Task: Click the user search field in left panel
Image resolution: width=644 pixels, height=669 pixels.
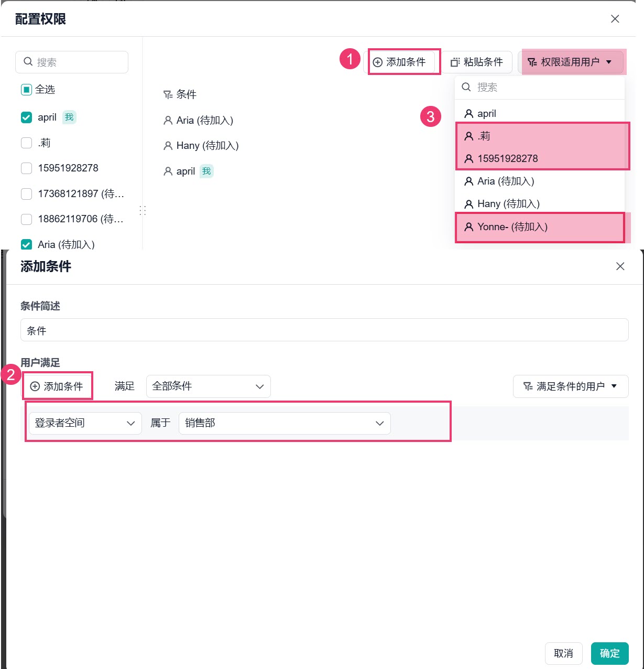Action: [x=72, y=62]
